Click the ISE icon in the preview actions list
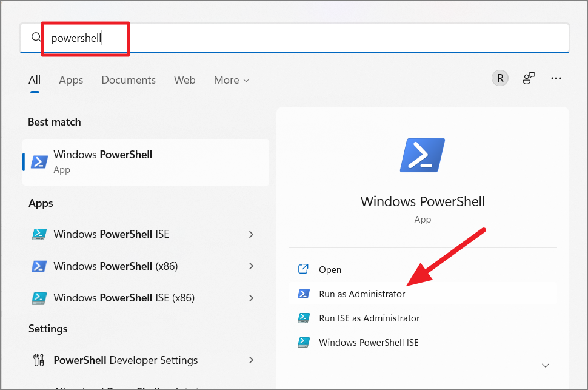 tap(303, 342)
